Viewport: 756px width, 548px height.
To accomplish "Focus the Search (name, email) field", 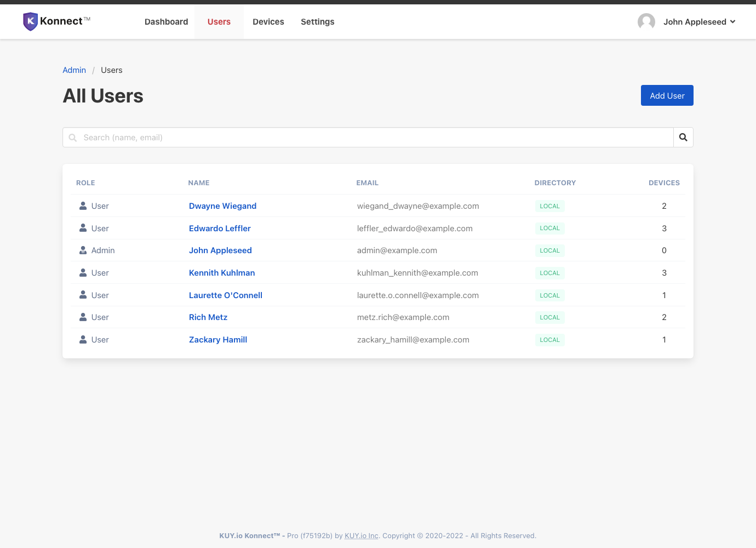I will pyautogui.click(x=368, y=138).
